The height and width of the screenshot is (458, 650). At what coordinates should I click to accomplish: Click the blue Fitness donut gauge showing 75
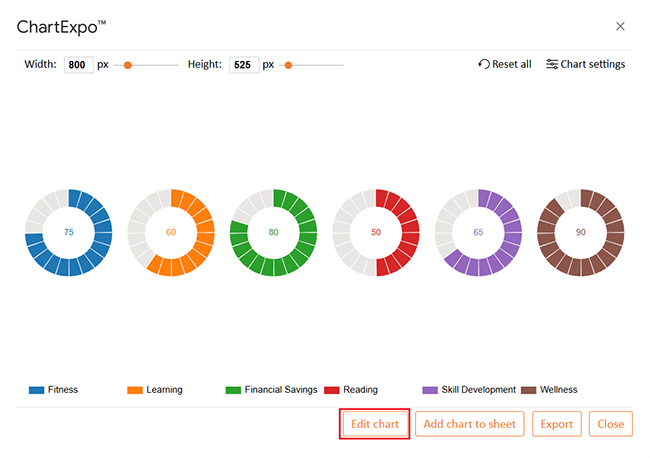(68, 233)
